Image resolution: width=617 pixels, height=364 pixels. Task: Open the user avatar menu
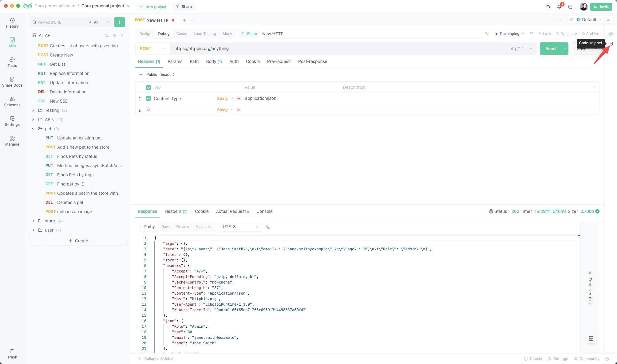click(x=583, y=6)
